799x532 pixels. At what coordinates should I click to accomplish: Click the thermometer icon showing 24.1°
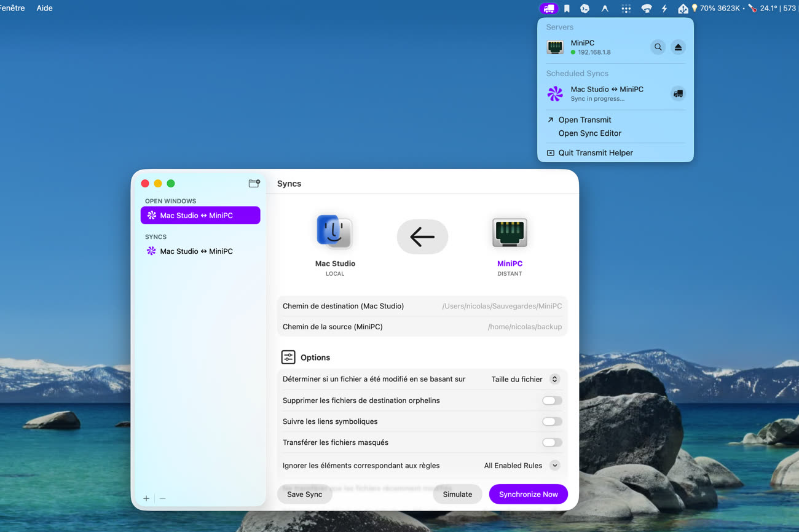pos(752,9)
